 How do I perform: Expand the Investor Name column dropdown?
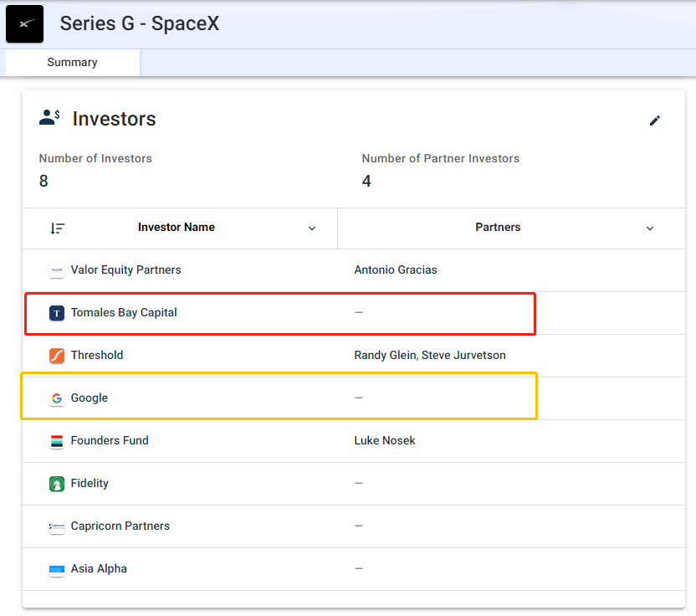point(312,228)
